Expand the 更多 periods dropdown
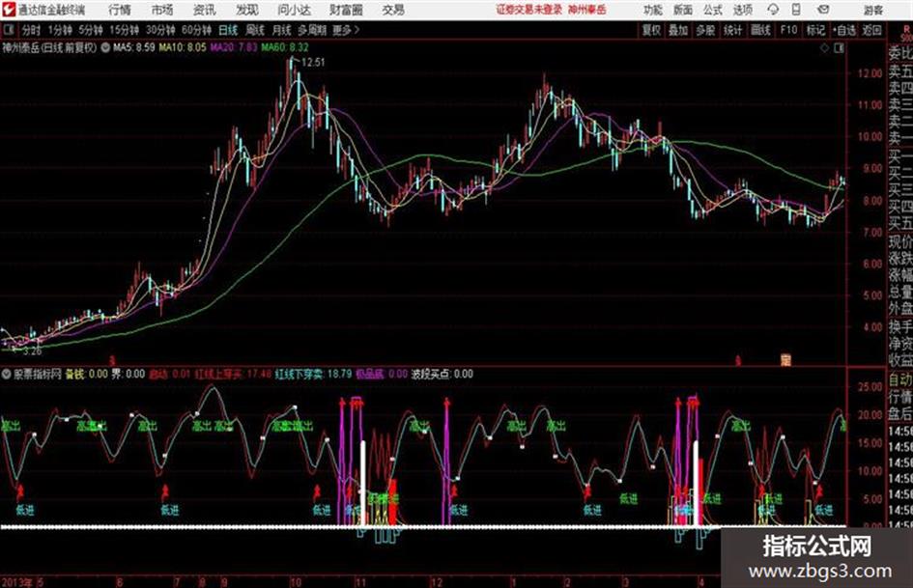The image size is (913, 588). pos(345,30)
